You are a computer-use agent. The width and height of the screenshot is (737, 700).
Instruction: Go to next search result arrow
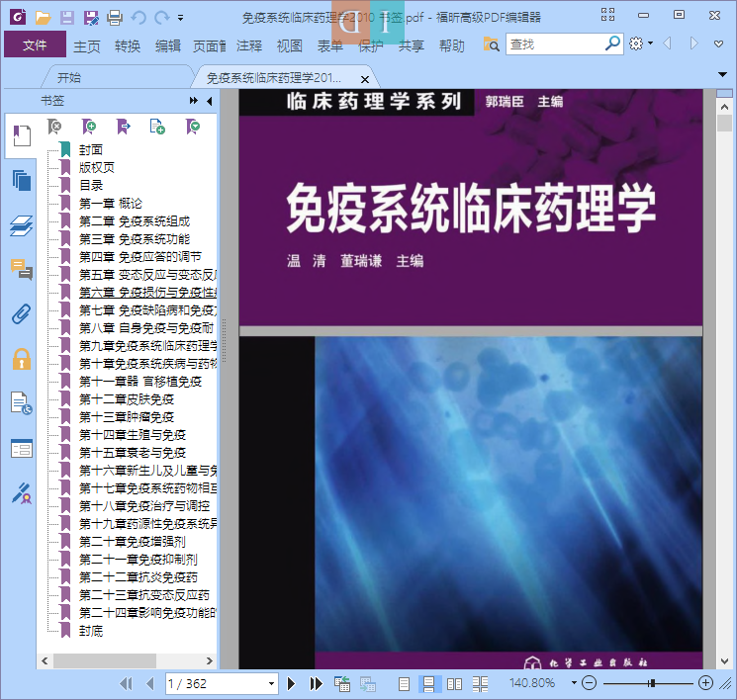pyautogui.click(x=693, y=44)
